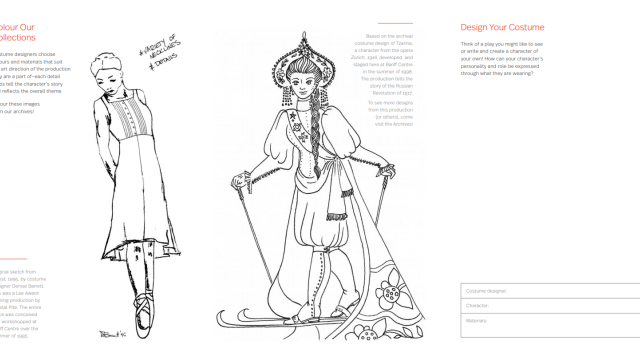Click the 'Based on the archival costume design' paragraph

tap(382, 64)
